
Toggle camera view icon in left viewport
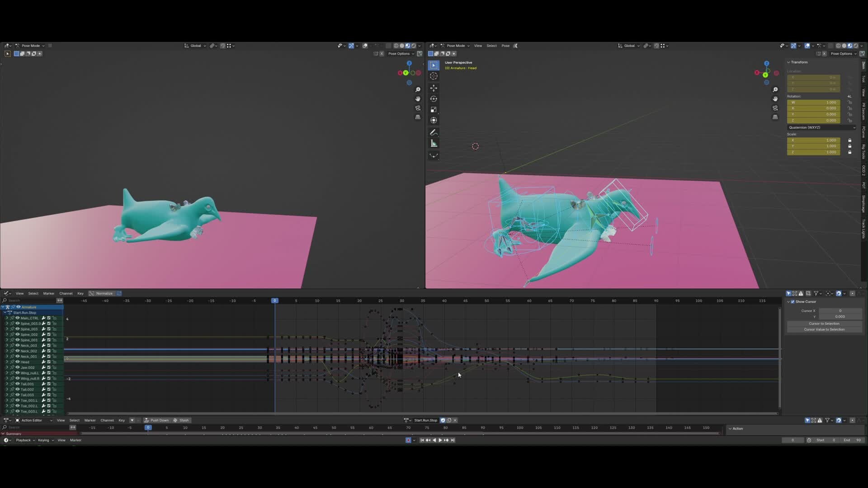pyautogui.click(x=418, y=108)
